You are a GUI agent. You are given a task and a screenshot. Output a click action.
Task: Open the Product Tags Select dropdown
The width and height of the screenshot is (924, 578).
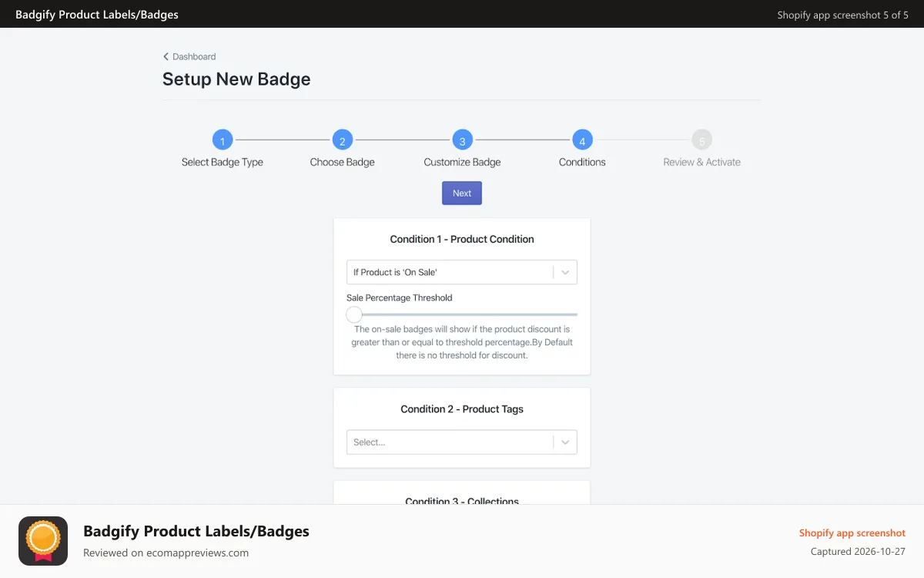point(462,442)
